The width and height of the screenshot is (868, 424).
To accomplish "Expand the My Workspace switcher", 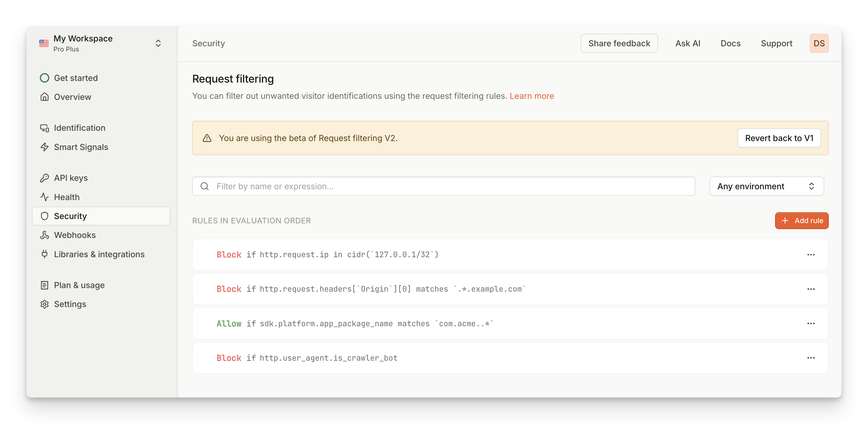I will click(x=158, y=44).
